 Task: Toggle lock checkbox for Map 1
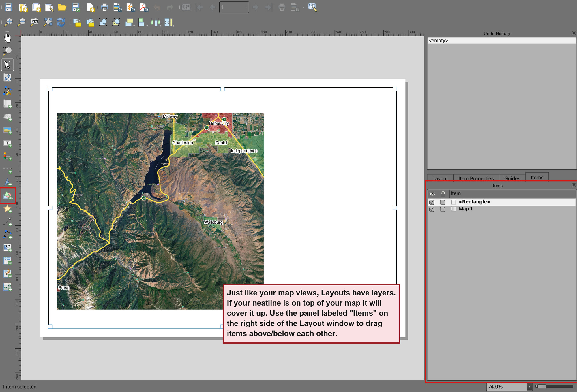[x=443, y=209]
